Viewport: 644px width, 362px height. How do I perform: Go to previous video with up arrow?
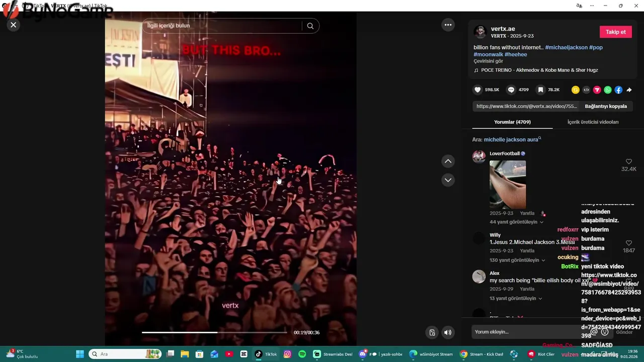pos(448,161)
